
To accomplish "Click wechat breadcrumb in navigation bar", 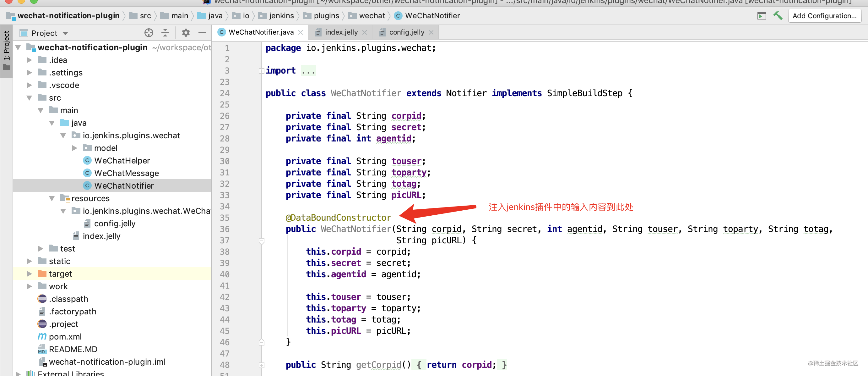I will click(366, 15).
